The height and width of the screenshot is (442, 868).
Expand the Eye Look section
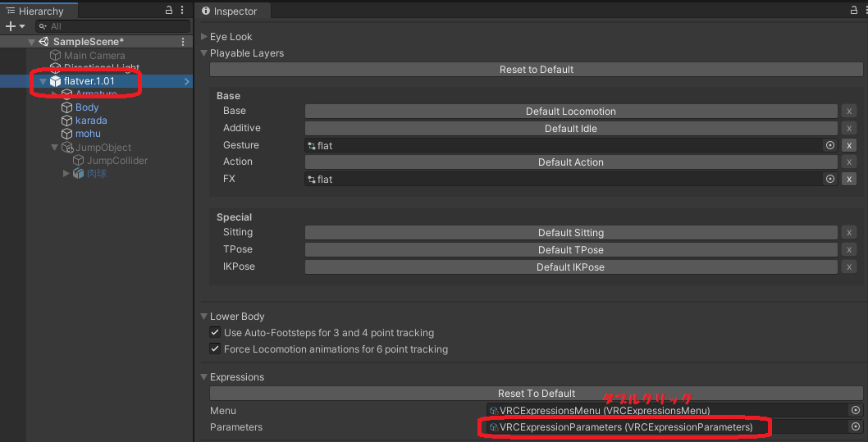[203, 37]
